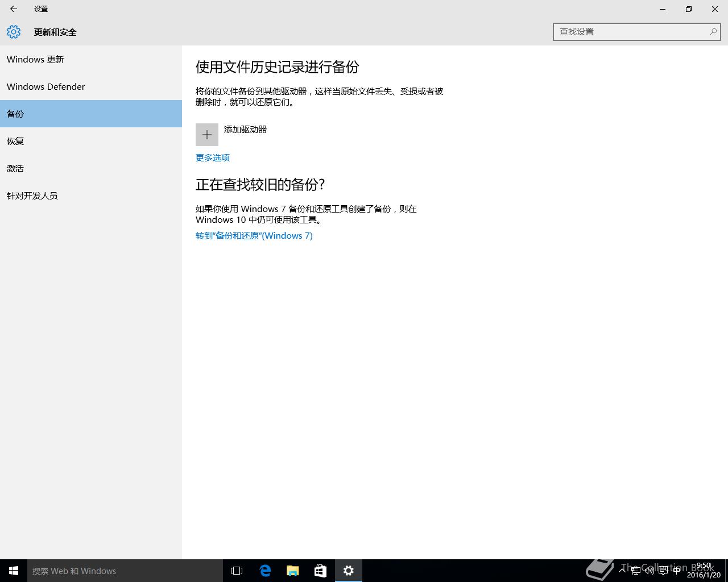This screenshot has height=582, width=728.
Task: Click the back arrow in Settings
Action: [x=14, y=9]
